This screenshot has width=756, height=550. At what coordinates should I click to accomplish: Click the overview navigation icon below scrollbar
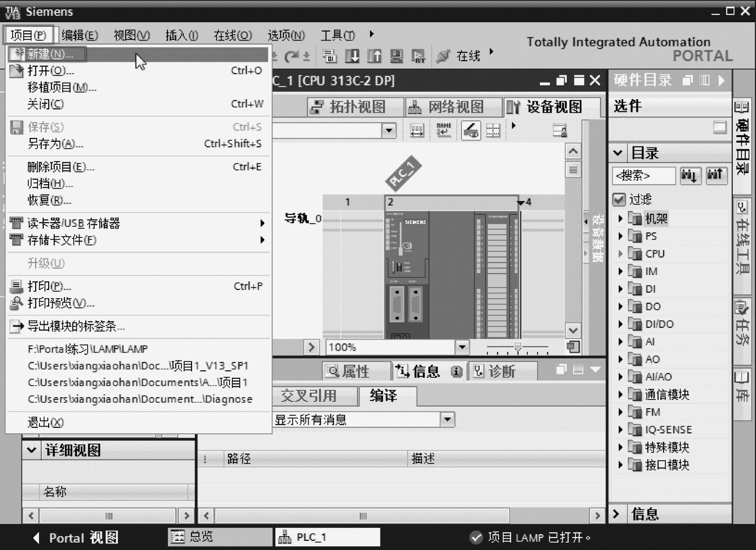coord(573,347)
